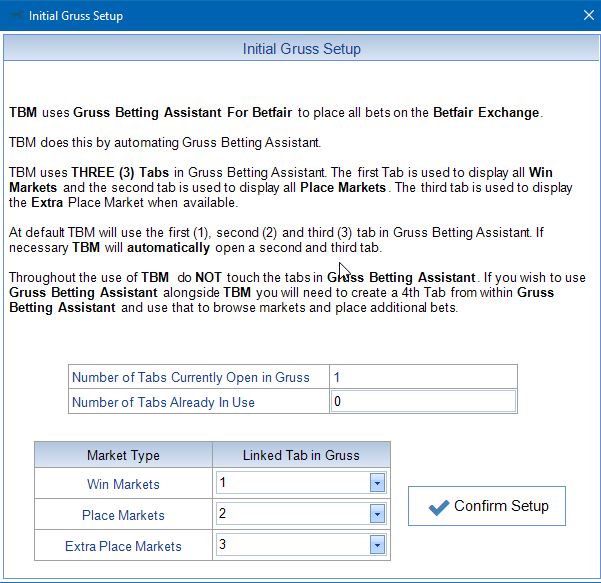Image resolution: width=601 pixels, height=583 pixels.
Task: Focus the Tabs Already In Use value field
Action: click(422, 402)
